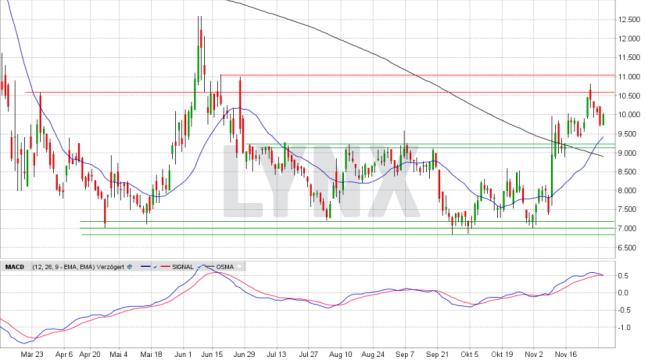This screenshot has width=645, height=363.
Task: Click the -1.0 MACD axis value
Action: coord(623,328)
